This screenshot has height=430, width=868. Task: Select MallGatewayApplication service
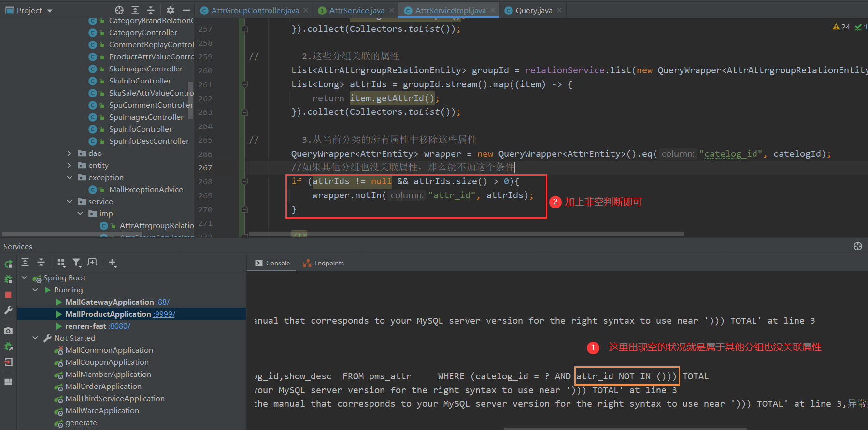tap(109, 302)
